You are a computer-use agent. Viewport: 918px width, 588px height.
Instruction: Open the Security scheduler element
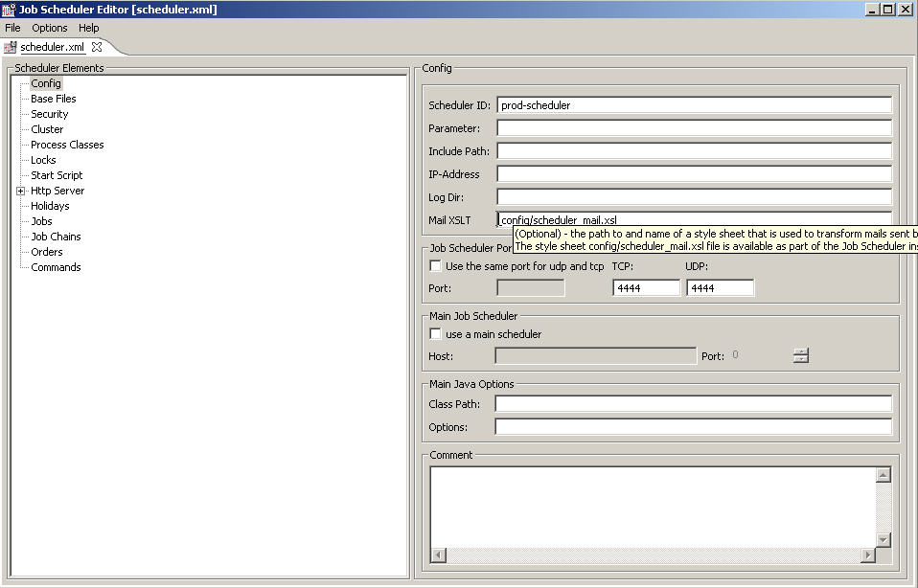pos(49,114)
